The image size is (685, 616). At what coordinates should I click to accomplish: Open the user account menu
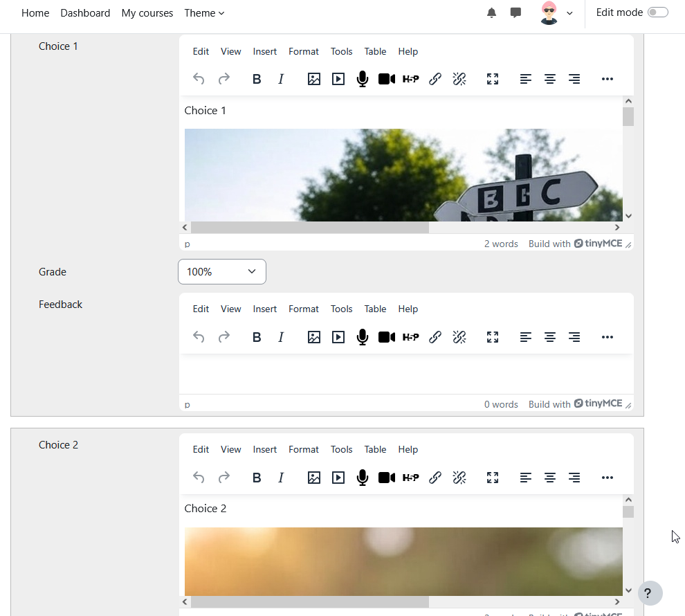pyautogui.click(x=556, y=12)
